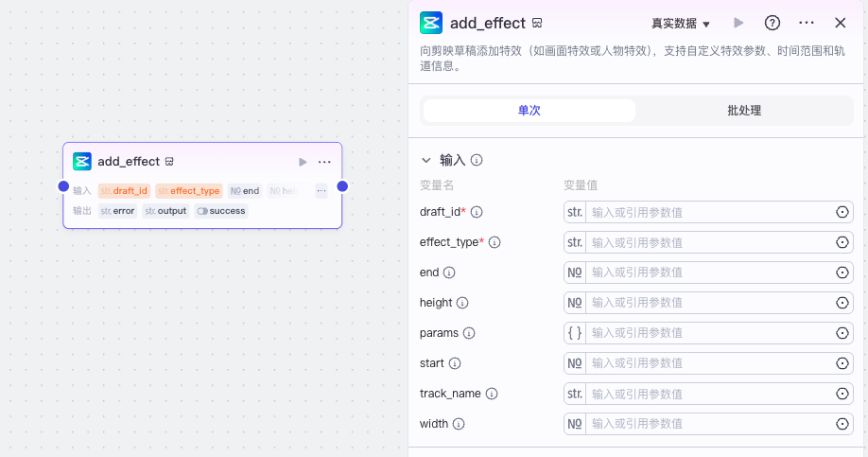Change the number type selector of height
This screenshot has width=868, height=457.
click(575, 303)
